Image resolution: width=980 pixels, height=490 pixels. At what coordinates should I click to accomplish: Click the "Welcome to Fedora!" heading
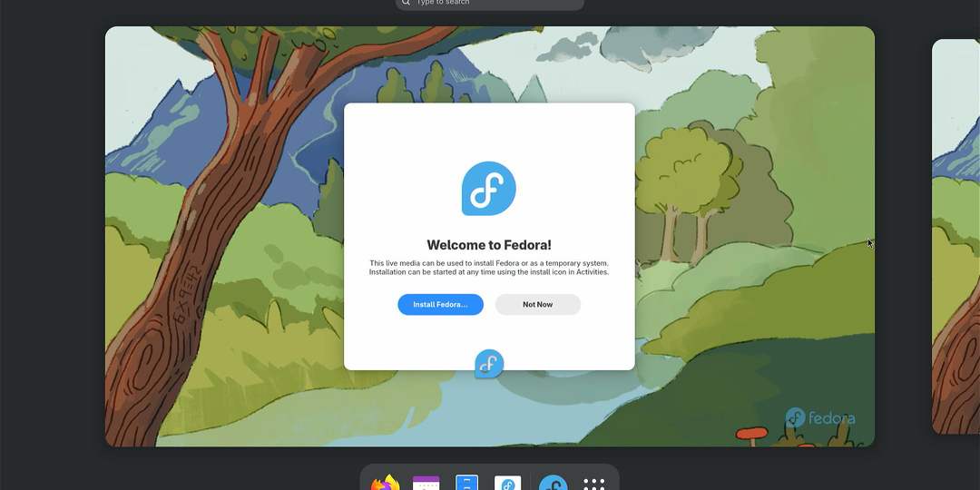tap(489, 245)
